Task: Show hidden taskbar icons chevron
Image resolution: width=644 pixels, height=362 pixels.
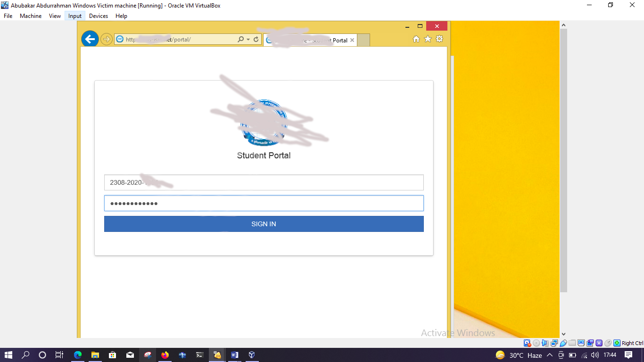Action: tap(550, 355)
